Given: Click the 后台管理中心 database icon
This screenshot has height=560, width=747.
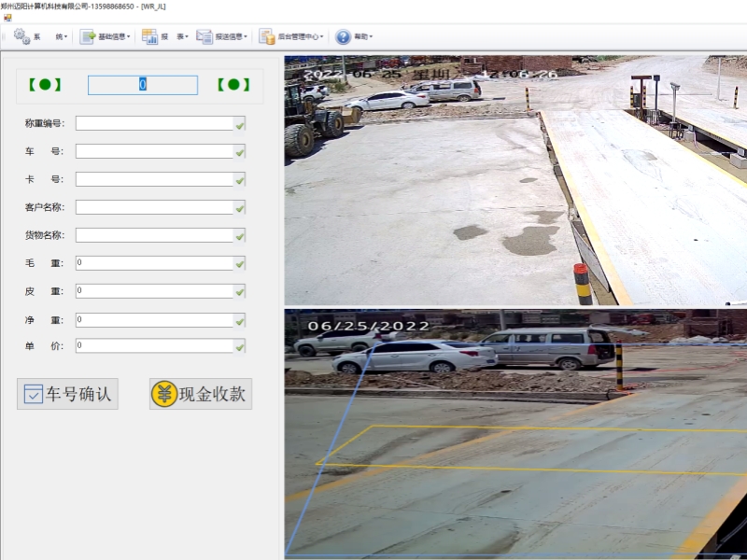Looking at the screenshot, I should pos(267,36).
